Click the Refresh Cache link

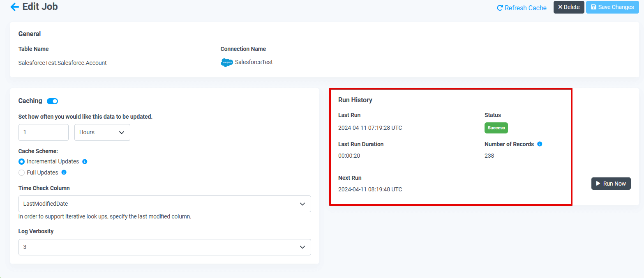[522, 8]
